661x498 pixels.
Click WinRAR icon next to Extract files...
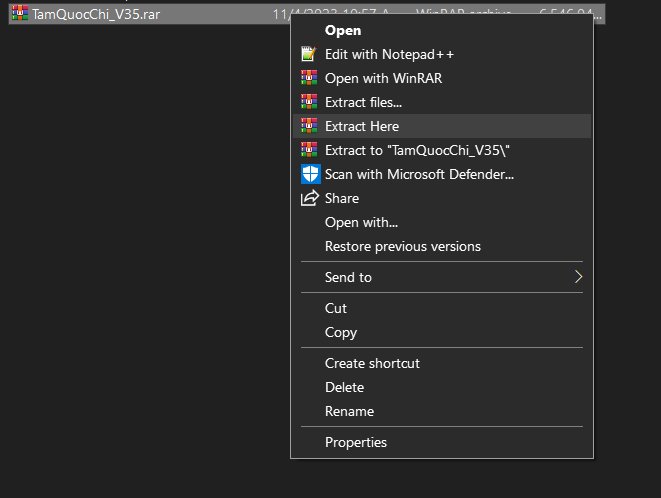(309, 102)
